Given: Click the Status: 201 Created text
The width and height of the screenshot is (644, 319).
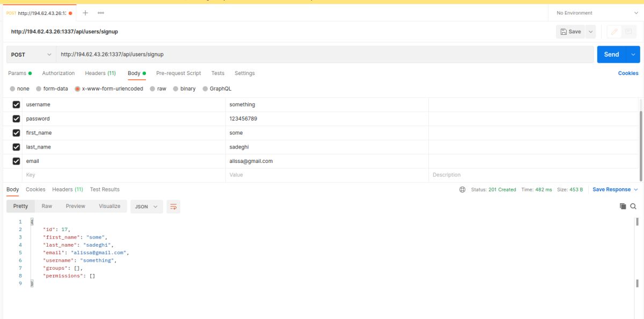Looking at the screenshot, I should click(493, 190).
